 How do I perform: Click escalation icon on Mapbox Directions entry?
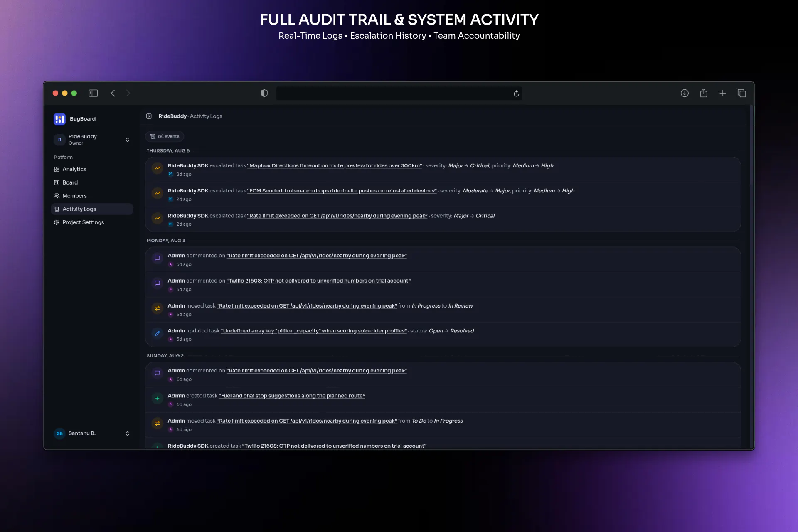tap(157, 168)
